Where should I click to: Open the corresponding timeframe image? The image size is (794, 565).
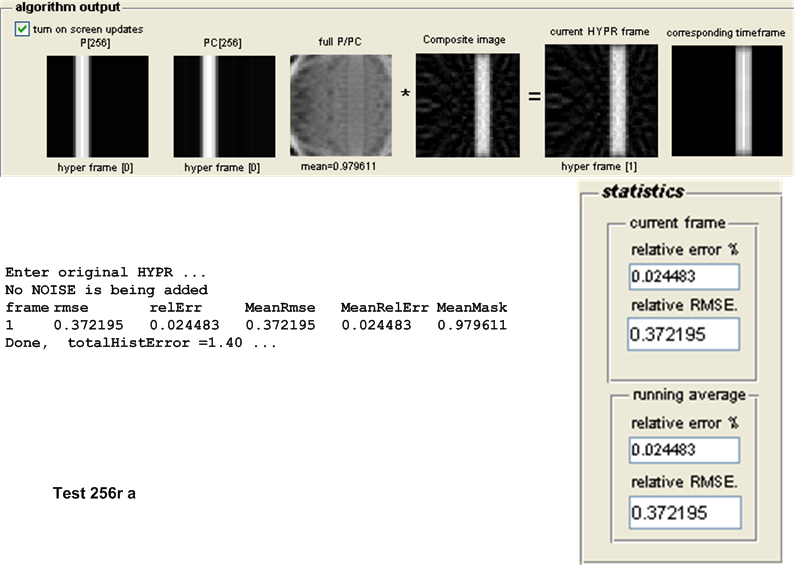(726, 101)
